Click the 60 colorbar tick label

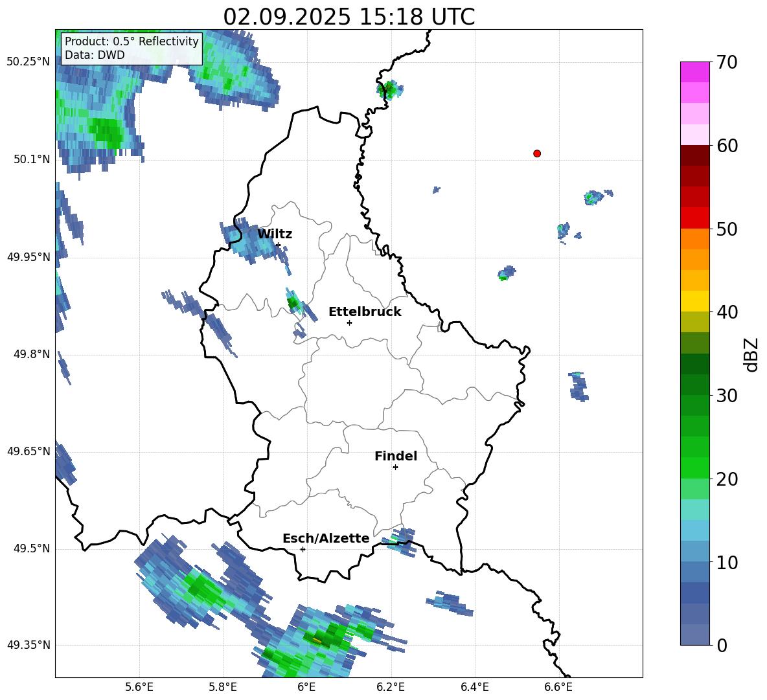pyautogui.click(x=727, y=146)
